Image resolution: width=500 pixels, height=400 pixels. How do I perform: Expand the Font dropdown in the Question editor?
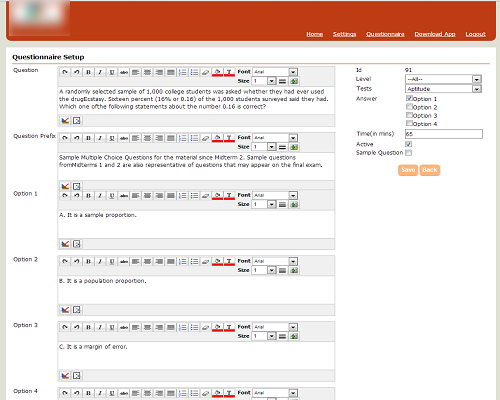click(x=275, y=72)
